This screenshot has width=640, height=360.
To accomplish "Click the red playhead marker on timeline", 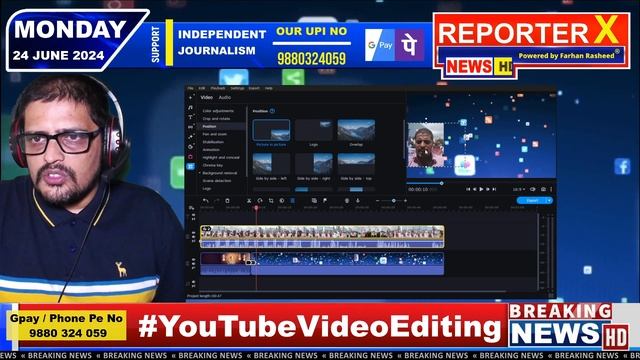I will [x=256, y=208].
